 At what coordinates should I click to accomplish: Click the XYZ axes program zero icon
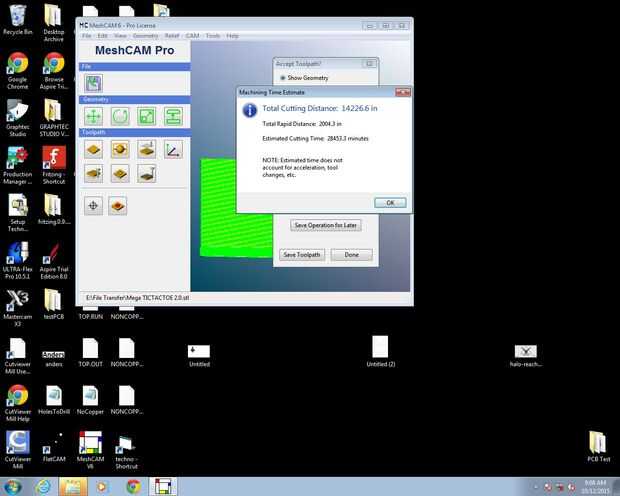click(x=173, y=150)
